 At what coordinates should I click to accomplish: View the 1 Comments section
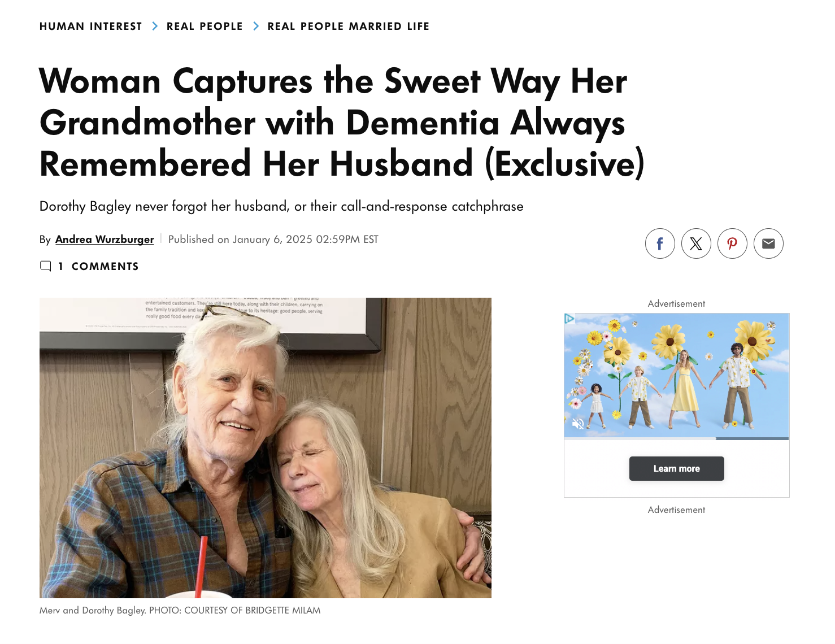click(105, 266)
